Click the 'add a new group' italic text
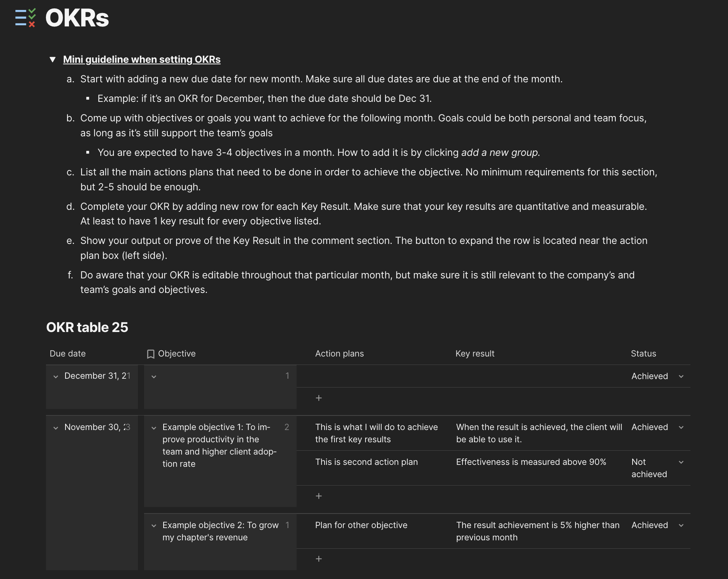This screenshot has width=728, height=579. 500,152
